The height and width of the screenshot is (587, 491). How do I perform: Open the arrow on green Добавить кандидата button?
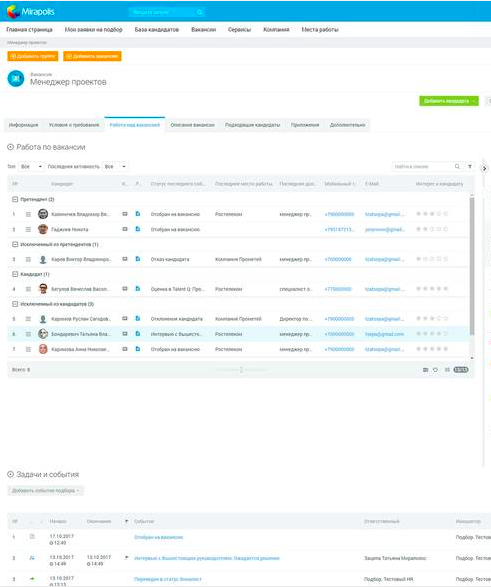coord(475,101)
